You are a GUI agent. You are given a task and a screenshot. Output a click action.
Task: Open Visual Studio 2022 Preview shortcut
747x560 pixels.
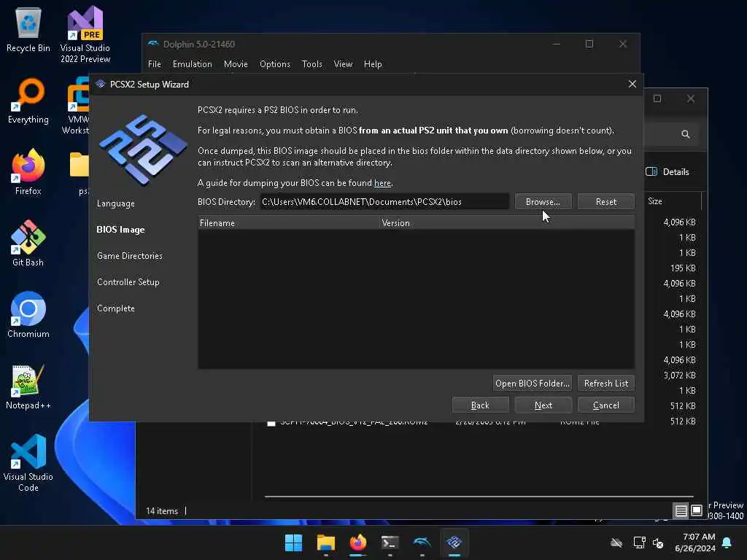(x=85, y=34)
